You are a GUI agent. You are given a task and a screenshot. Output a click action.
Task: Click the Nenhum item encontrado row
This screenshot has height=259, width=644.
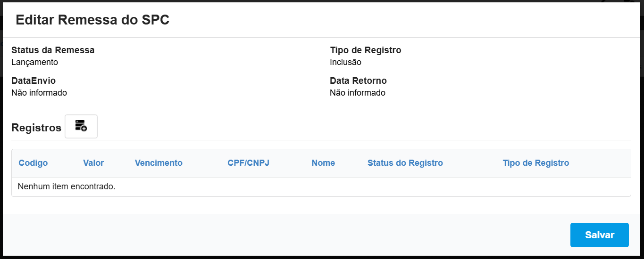pyautogui.click(x=67, y=186)
